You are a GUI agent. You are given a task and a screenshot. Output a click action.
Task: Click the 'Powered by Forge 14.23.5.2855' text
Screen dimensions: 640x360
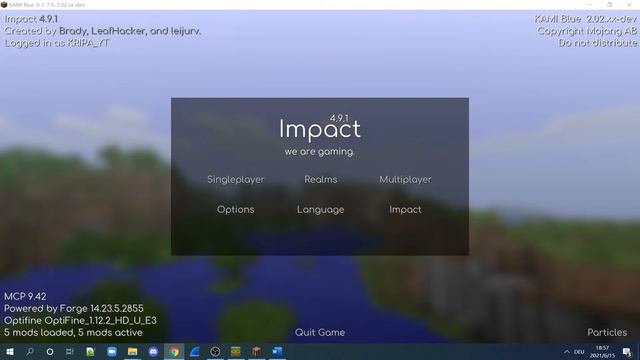74,309
